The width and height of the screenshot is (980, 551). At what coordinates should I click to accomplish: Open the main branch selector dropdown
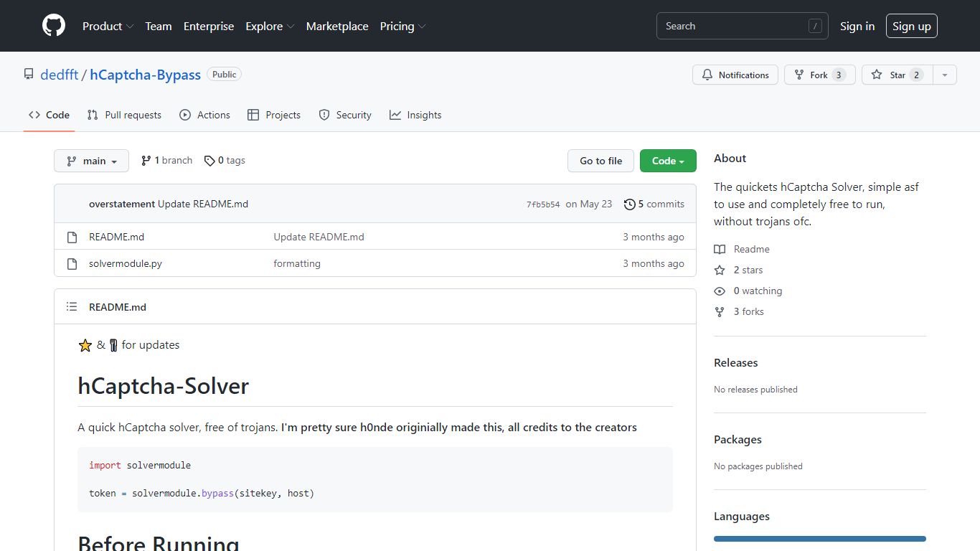point(91,161)
